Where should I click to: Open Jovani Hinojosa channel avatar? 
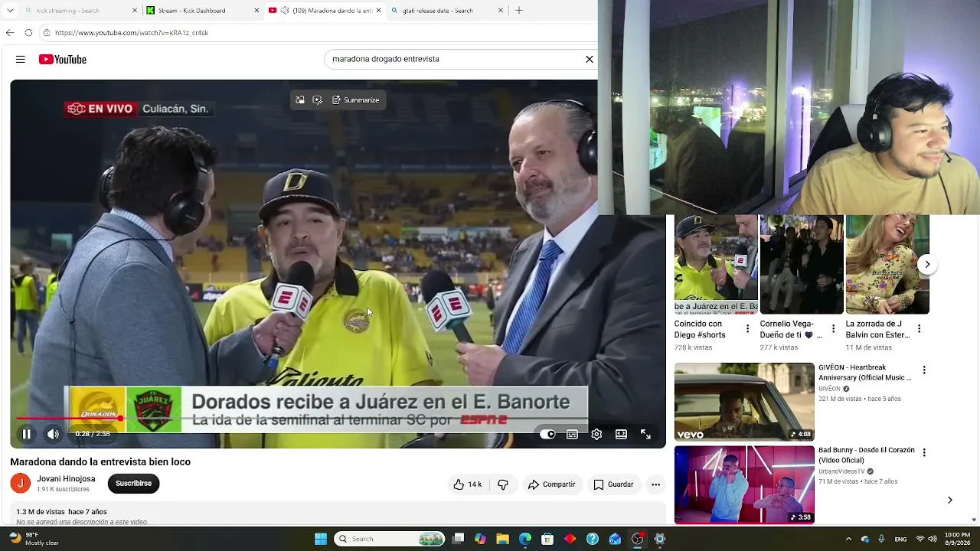21,483
